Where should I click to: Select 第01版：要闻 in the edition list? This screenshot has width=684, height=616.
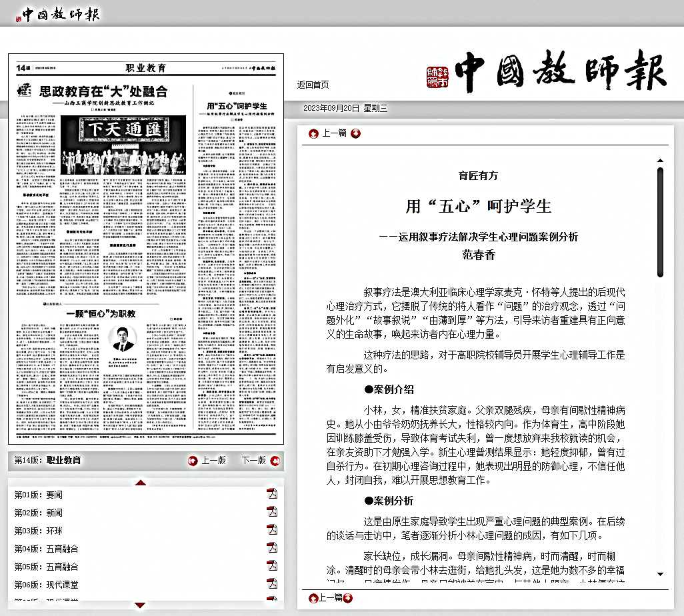[39, 495]
